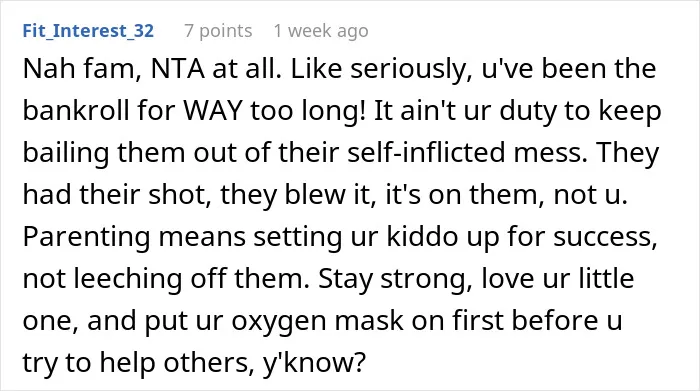The height and width of the screenshot is (391, 700).
Task: Click the word bankroll in the comment
Action: pyautogui.click(x=76, y=111)
